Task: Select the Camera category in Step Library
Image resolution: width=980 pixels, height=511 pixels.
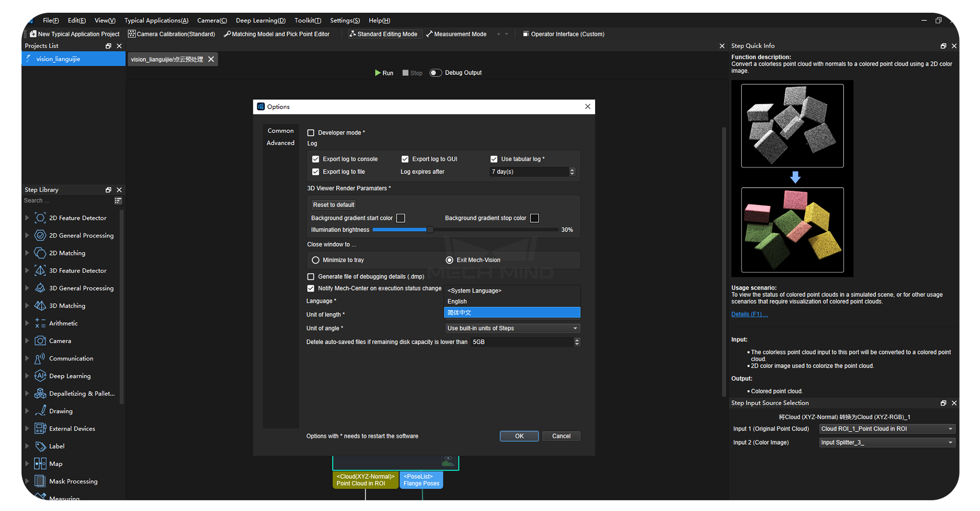Action: [x=60, y=341]
